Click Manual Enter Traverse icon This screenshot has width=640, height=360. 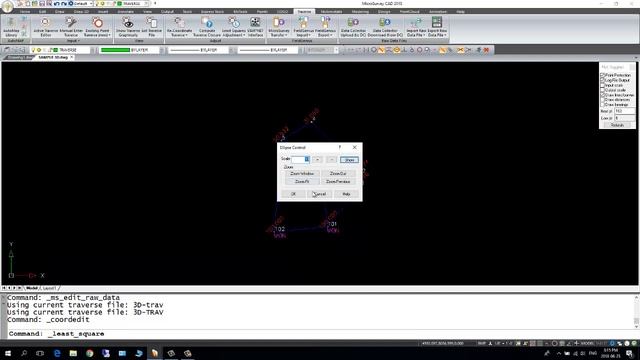point(71,27)
